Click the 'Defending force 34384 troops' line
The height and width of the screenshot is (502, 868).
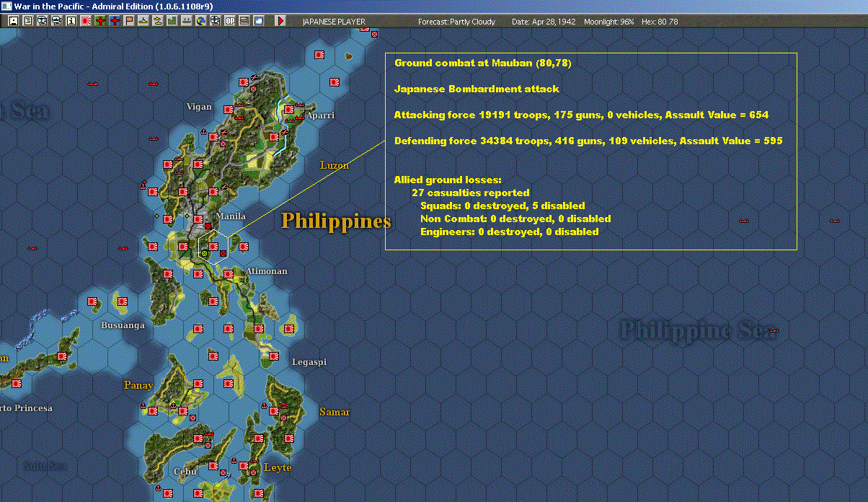click(588, 141)
